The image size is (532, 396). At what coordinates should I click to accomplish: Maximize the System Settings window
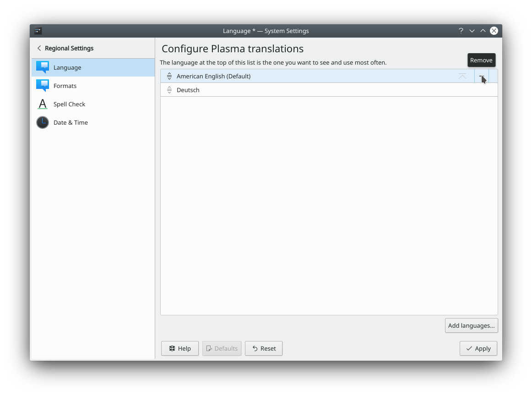coord(483,31)
